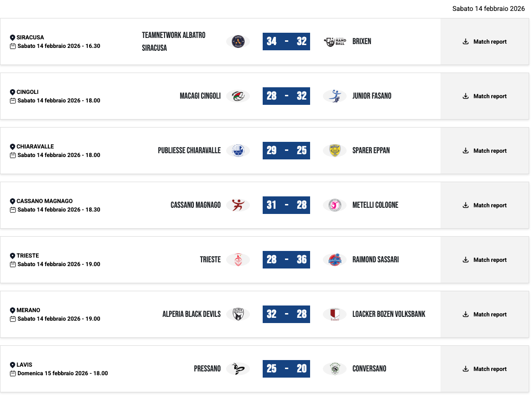The image size is (532, 398).
Task: Click the Pressano team logo
Action: (x=238, y=369)
